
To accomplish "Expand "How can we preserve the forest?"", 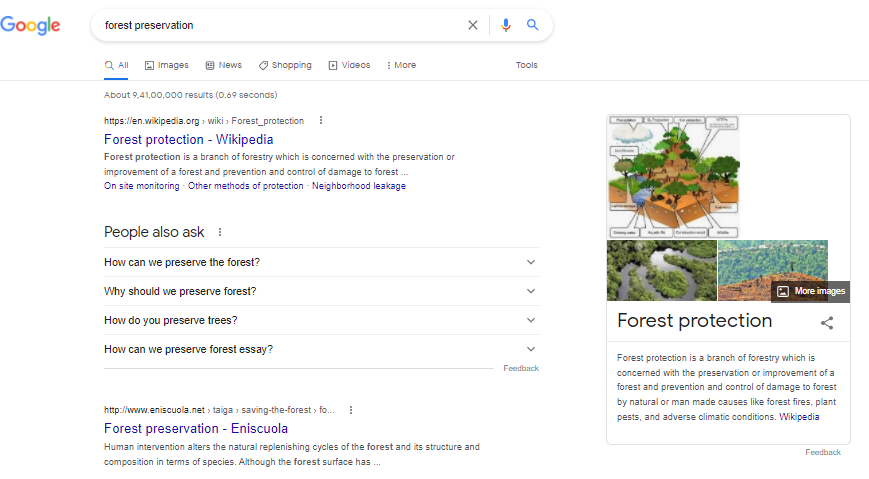I will tap(531, 263).
